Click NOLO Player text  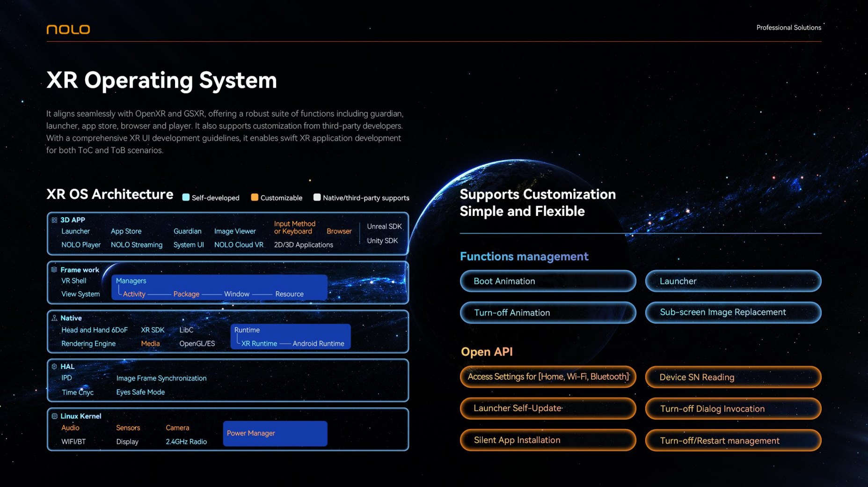[x=81, y=245]
